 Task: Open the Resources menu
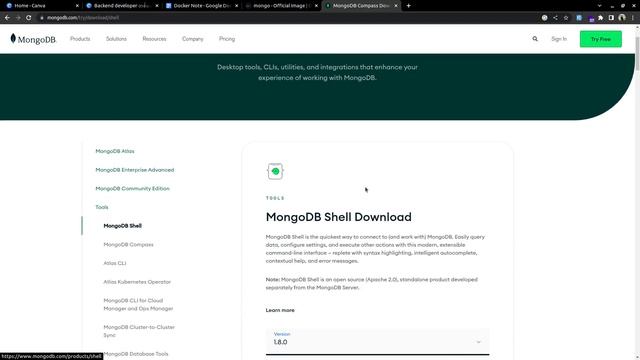(154, 39)
